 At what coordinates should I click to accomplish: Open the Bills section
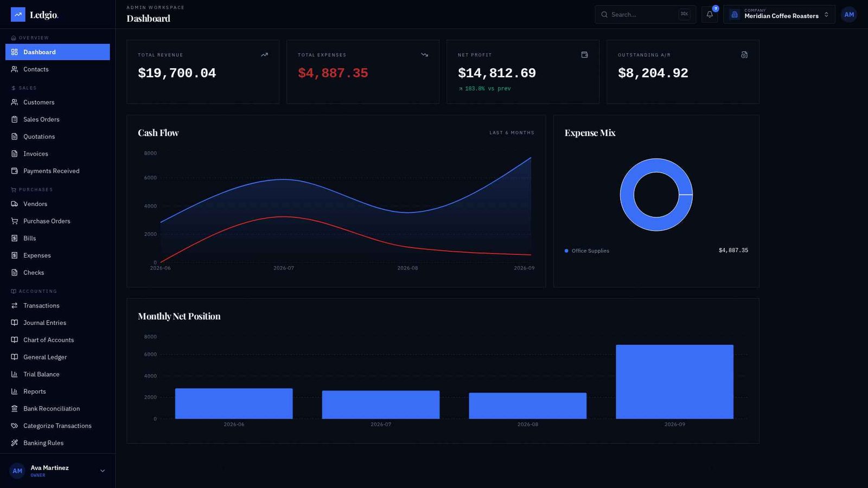coord(58,239)
